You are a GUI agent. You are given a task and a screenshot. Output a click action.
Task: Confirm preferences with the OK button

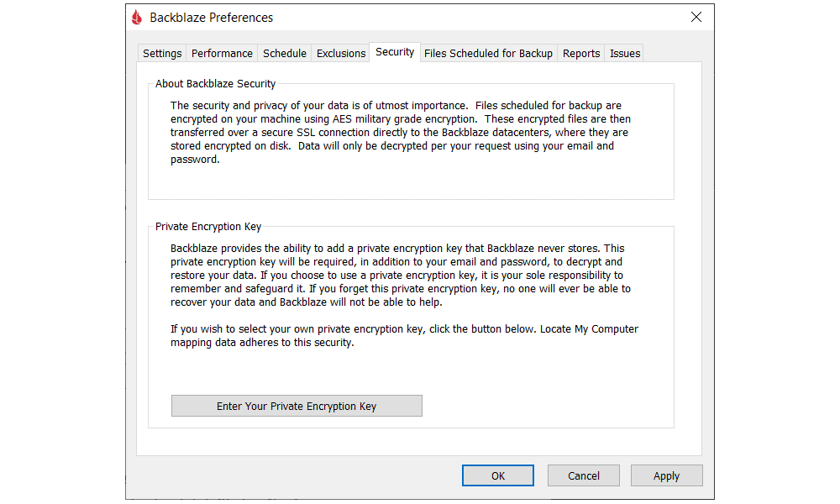pos(497,475)
